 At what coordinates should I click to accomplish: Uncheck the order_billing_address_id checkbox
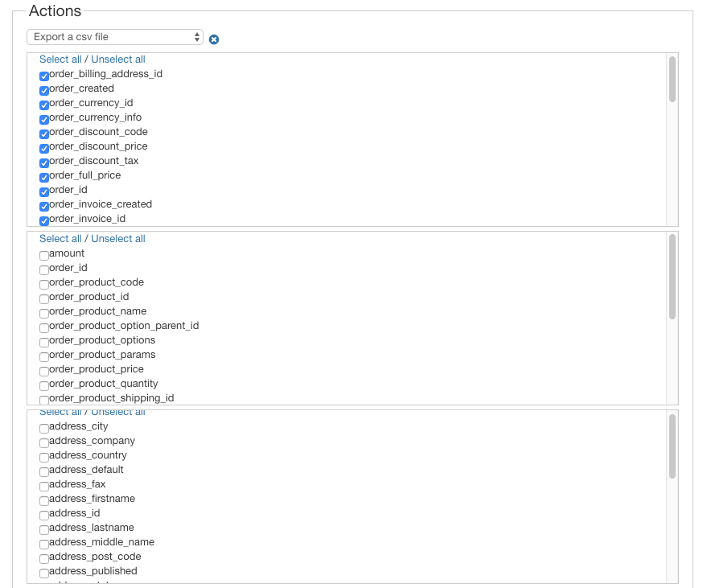44,76
